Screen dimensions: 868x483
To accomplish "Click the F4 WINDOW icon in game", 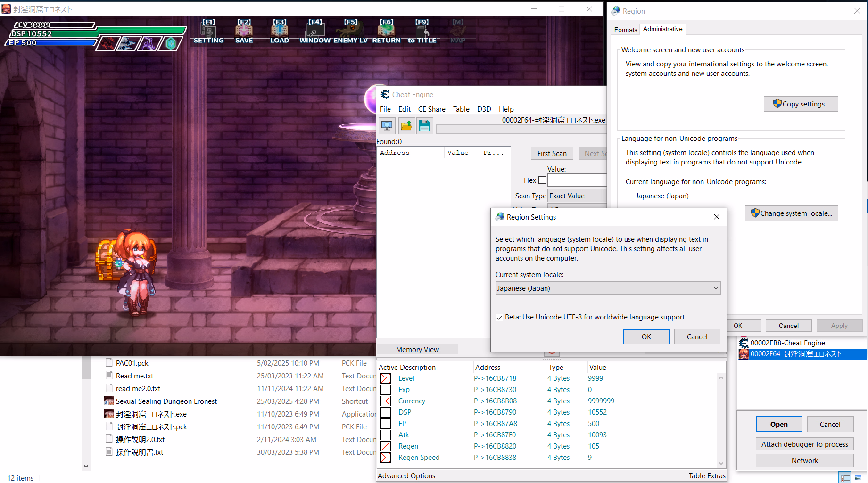I will 315,31.
